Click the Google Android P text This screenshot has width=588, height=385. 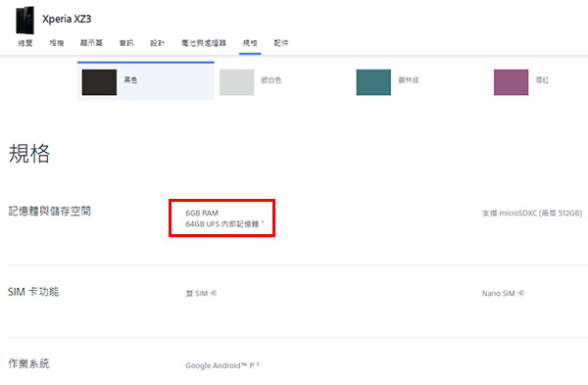(220, 365)
